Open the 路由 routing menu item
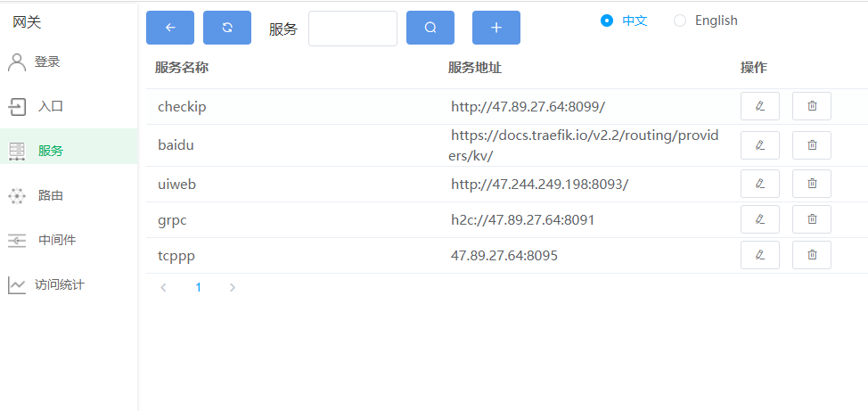Viewport: 868px width, 411px height. [50, 196]
